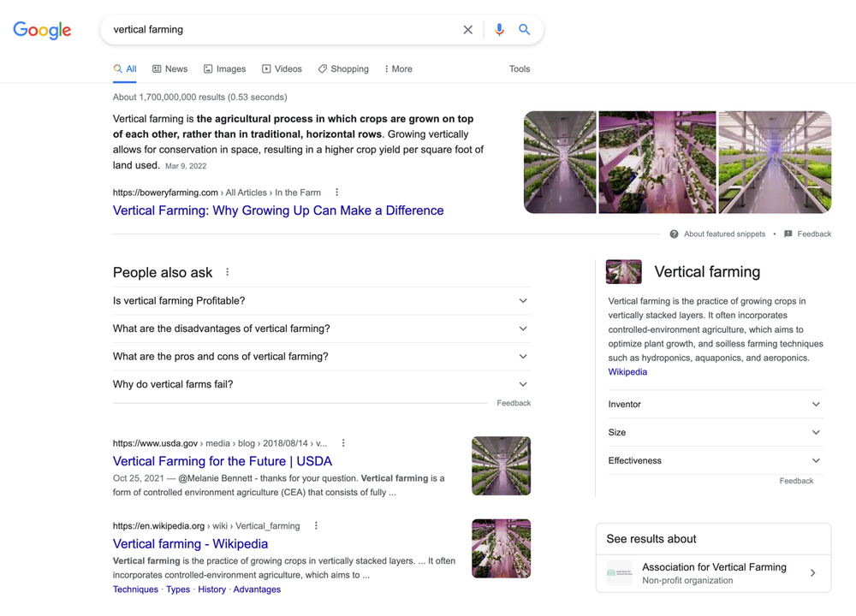This screenshot has height=616, width=856.
Task: Open the Tools menu
Action: (x=519, y=68)
